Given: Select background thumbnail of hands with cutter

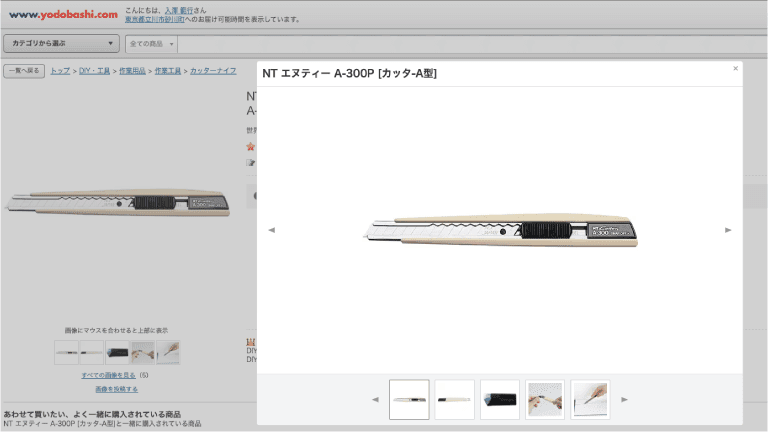Looking at the screenshot, I should 143,353.
